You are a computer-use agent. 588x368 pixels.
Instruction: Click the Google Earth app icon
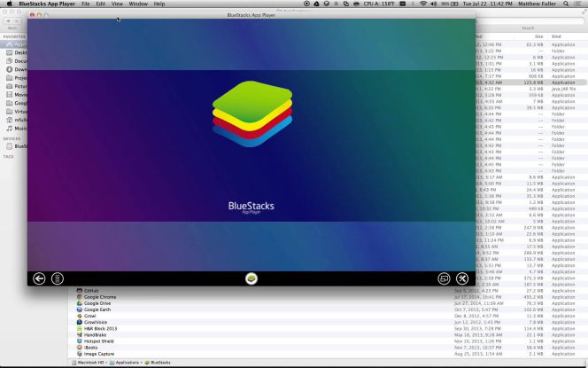click(79, 309)
